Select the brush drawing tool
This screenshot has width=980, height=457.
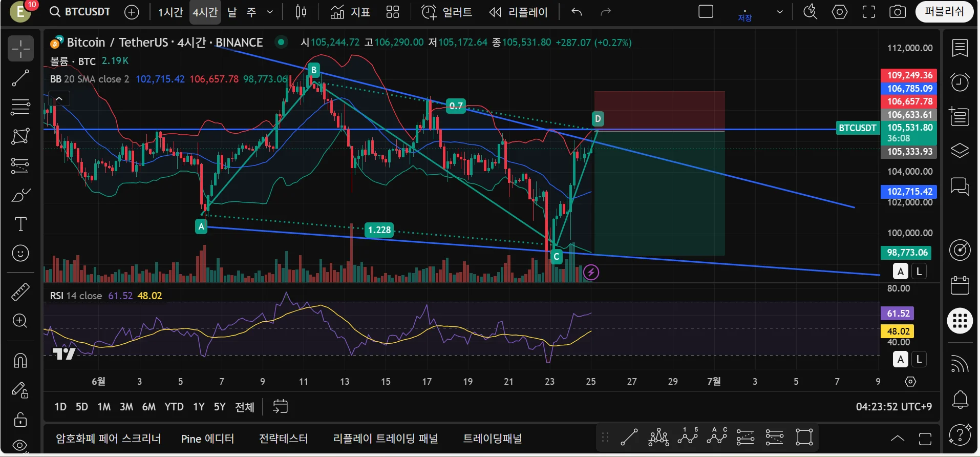pos(20,195)
